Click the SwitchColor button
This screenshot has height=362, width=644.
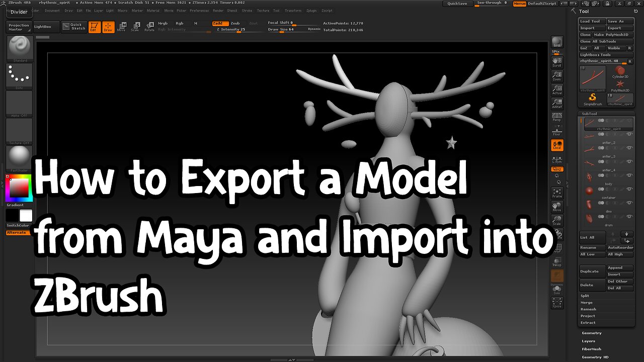pyautogui.click(x=19, y=225)
